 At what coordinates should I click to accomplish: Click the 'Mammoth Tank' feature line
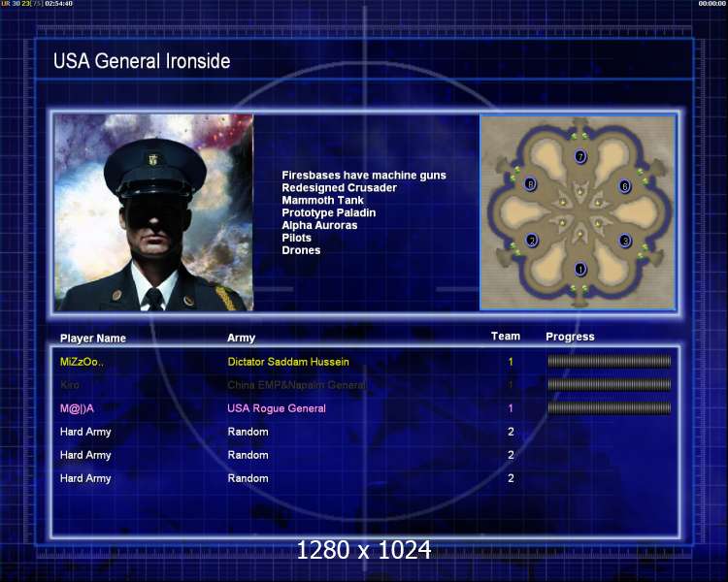click(x=322, y=200)
